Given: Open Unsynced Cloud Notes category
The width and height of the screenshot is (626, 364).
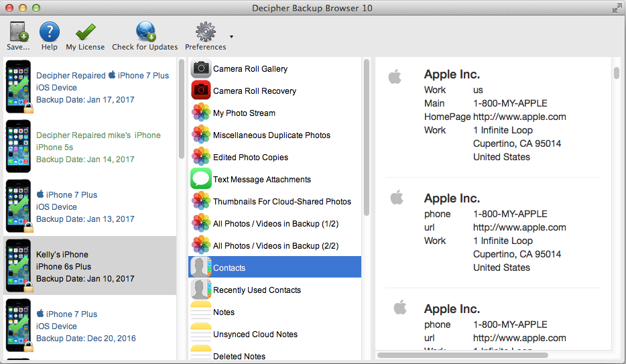Looking at the screenshot, I should [x=255, y=335].
